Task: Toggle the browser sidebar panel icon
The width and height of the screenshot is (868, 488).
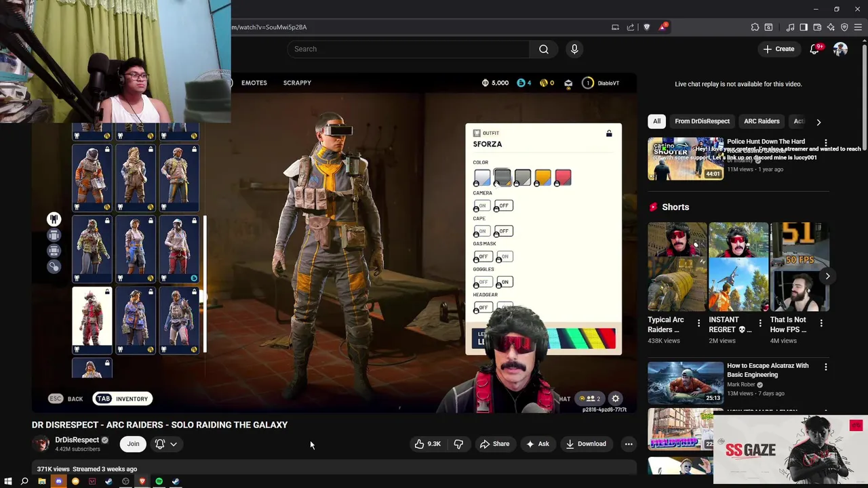Action: tap(804, 27)
